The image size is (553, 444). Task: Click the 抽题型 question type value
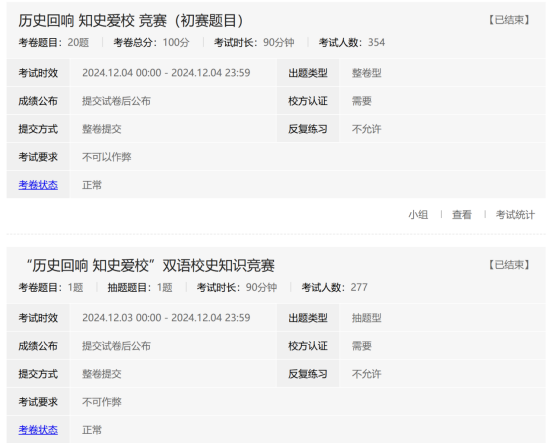(x=366, y=318)
